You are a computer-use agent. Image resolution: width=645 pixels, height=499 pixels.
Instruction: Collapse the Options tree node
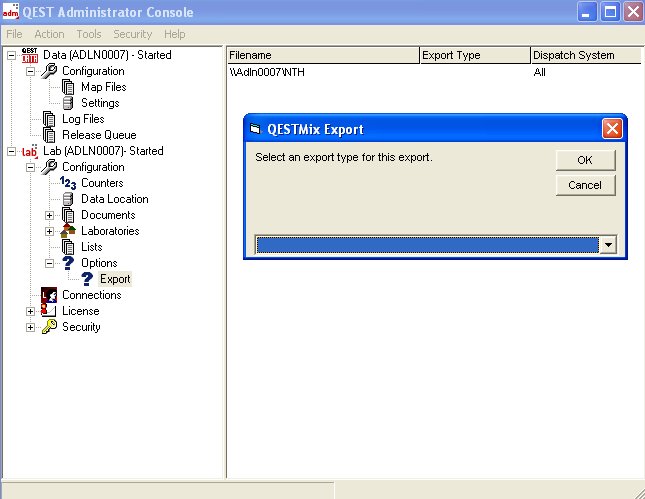pyautogui.click(x=49, y=263)
